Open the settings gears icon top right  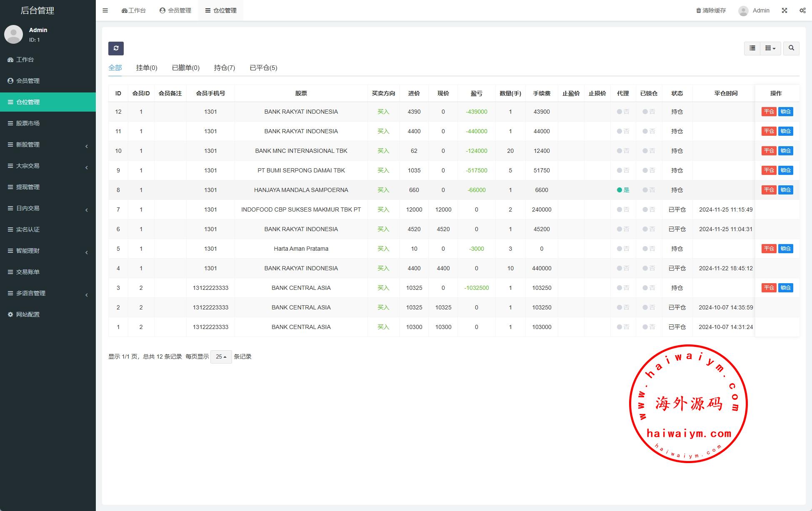pos(802,10)
